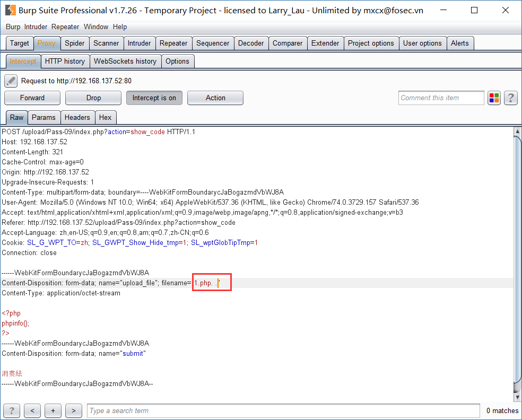Switch to the Hex view tab
Image resolution: width=522 pixels, height=420 pixels.
(x=105, y=118)
